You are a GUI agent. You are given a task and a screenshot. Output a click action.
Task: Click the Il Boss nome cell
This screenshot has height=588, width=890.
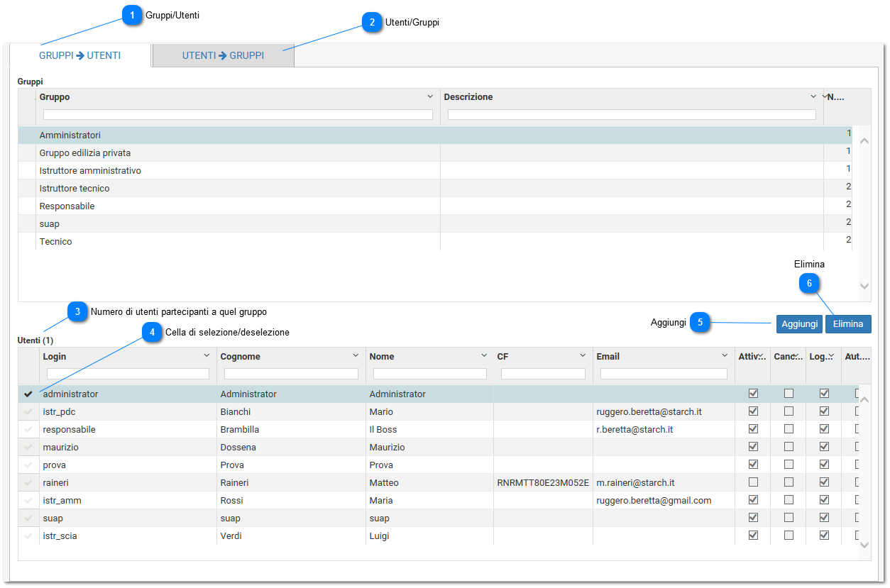point(429,429)
